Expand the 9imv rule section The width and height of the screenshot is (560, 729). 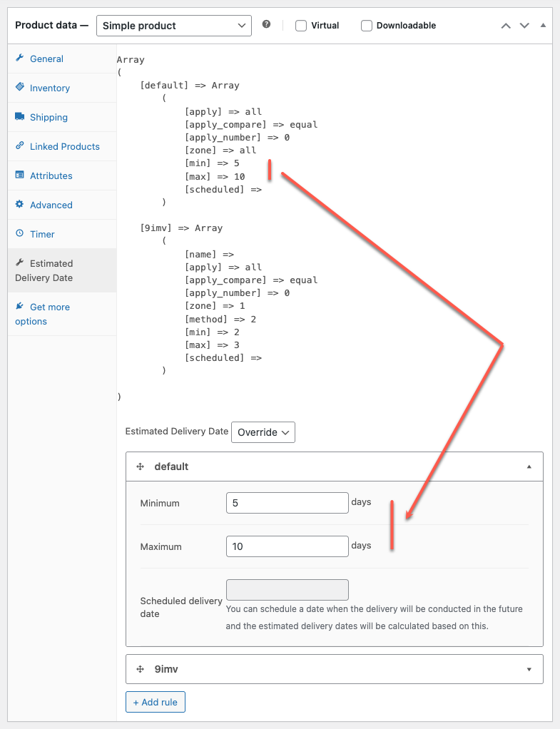pyautogui.click(x=529, y=669)
